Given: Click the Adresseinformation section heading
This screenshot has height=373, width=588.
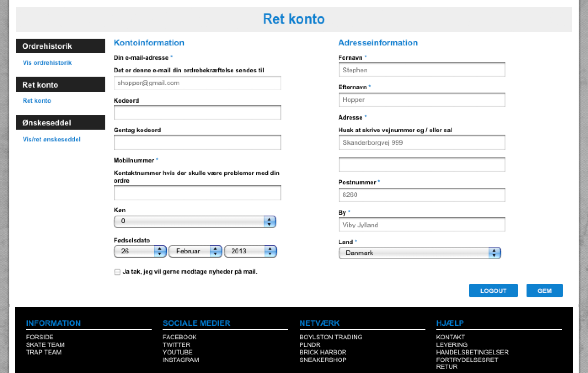Looking at the screenshot, I should point(378,43).
